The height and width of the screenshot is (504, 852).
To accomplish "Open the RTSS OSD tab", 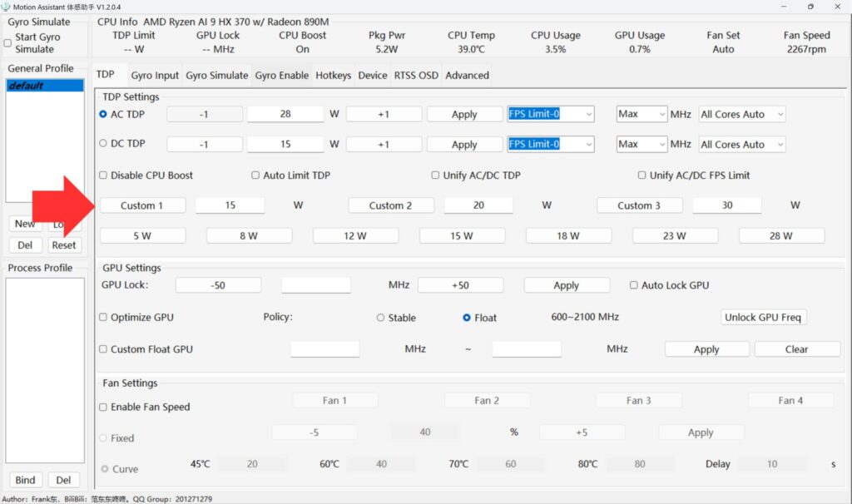I will pos(416,75).
